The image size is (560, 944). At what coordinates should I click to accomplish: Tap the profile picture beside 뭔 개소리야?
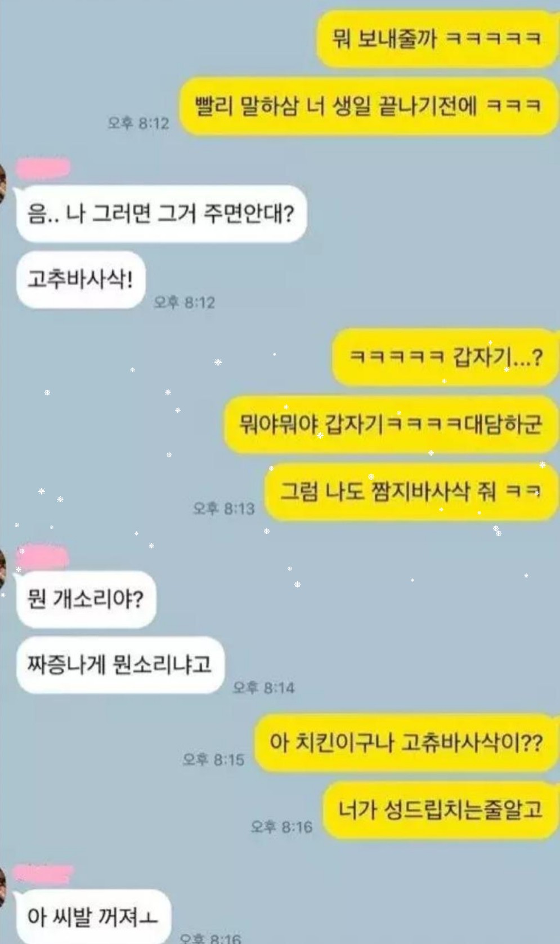(x=2, y=568)
